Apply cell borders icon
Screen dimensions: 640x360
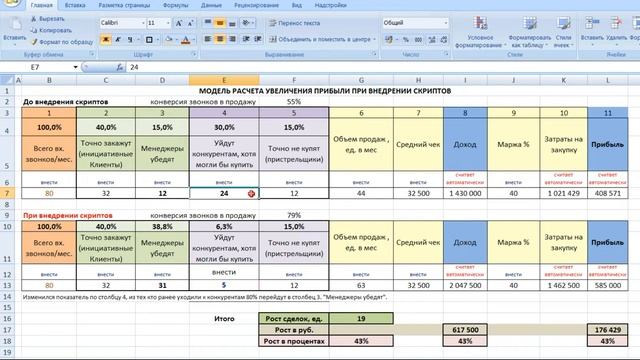point(149,40)
